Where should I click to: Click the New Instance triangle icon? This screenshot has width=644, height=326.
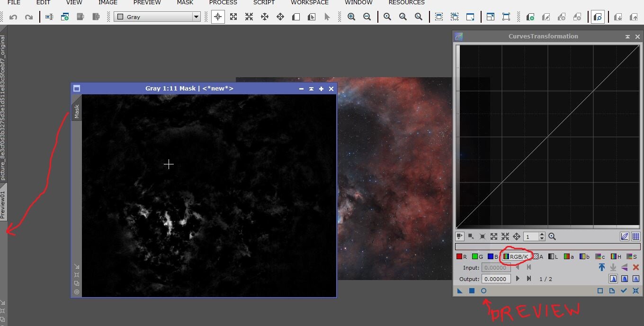tap(460, 291)
